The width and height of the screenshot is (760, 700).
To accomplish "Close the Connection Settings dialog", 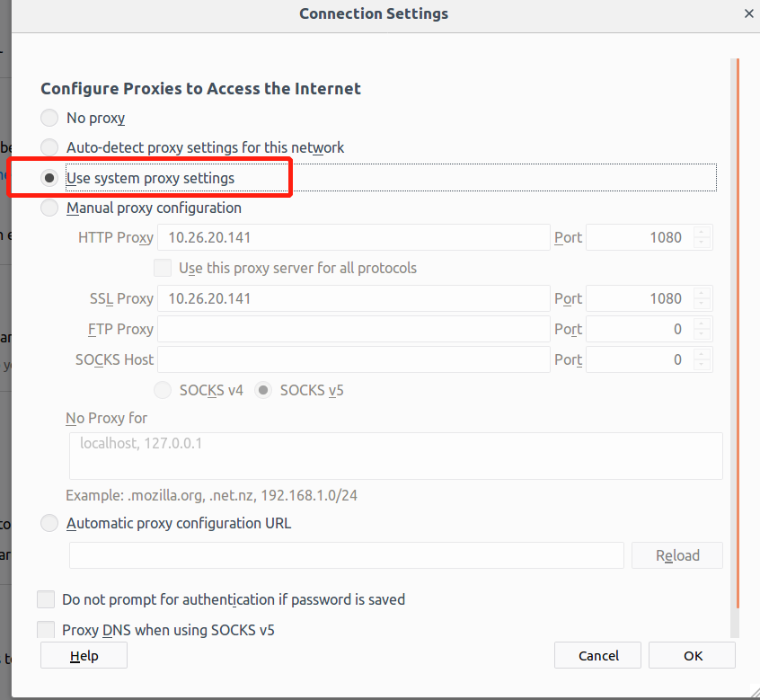I will click(x=748, y=13).
